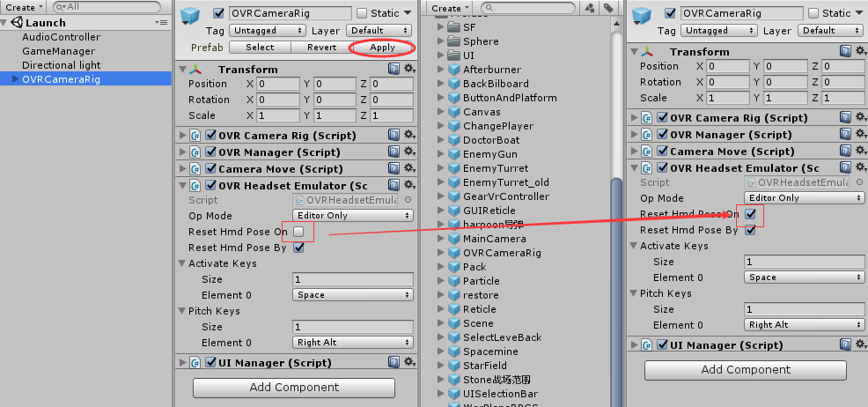Click the left inspector's GameObject cube icon
This screenshot has width=868, height=407.
pyautogui.click(x=192, y=16)
